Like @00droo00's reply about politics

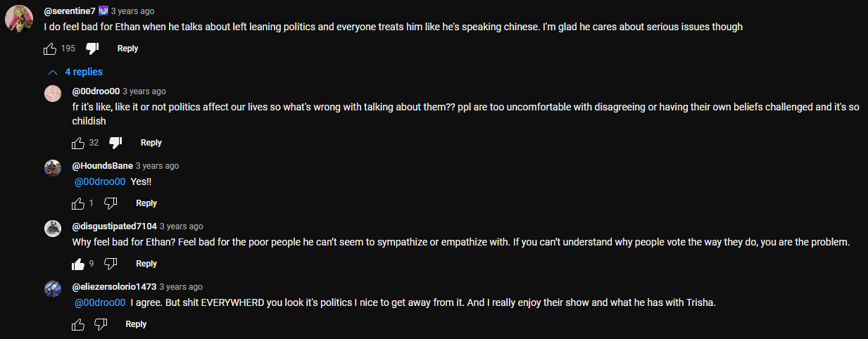point(78,143)
